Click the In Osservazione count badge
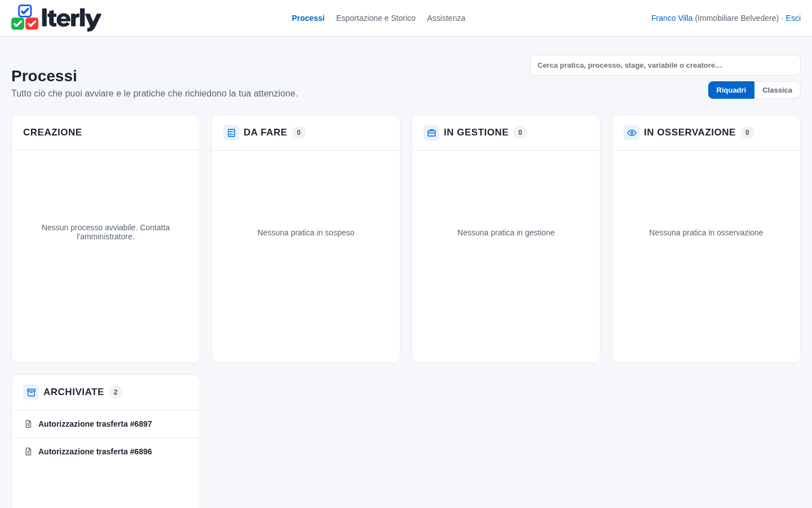The image size is (812, 508). click(747, 133)
